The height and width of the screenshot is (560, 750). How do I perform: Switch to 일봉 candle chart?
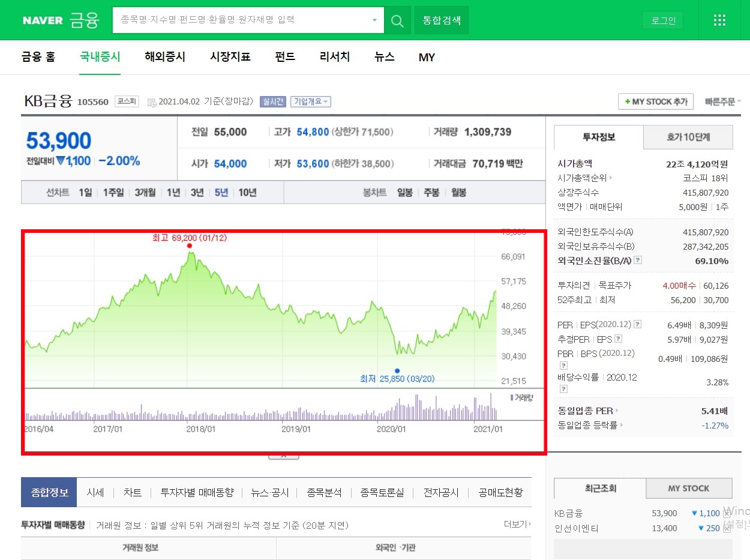point(405,193)
